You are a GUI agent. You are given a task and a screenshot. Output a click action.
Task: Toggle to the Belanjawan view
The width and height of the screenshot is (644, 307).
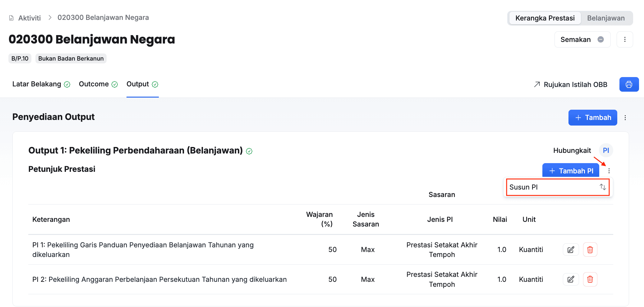click(x=606, y=18)
